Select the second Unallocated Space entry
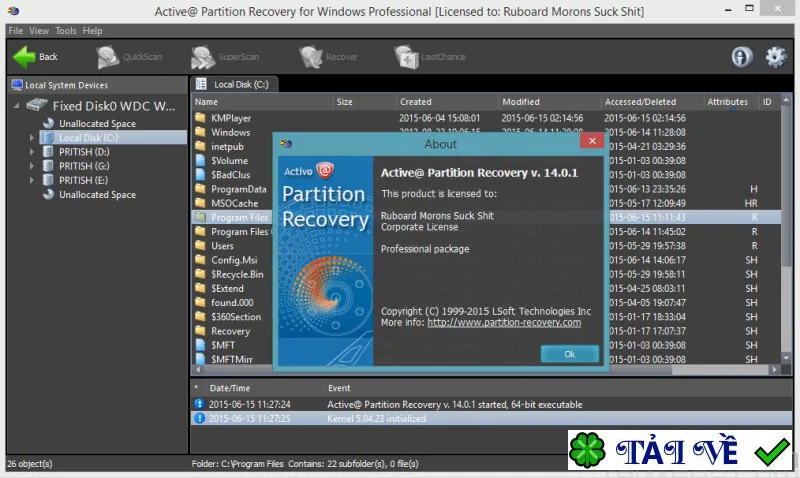 click(x=97, y=194)
